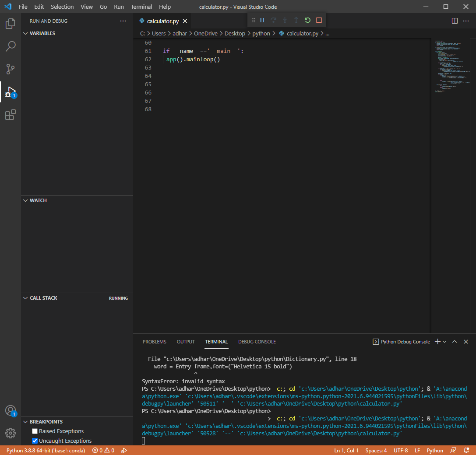The height and width of the screenshot is (455, 476).
Task: Open the Source Control view
Action: tap(11, 69)
